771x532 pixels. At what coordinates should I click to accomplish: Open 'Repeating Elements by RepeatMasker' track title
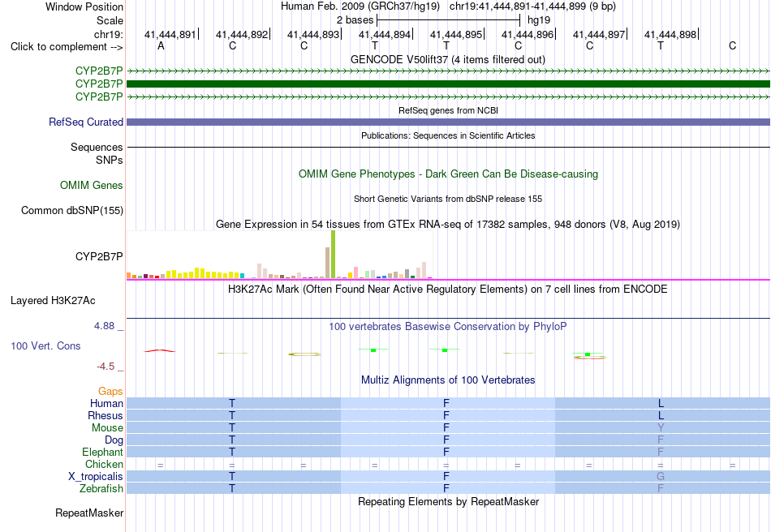pyautogui.click(x=448, y=501)
